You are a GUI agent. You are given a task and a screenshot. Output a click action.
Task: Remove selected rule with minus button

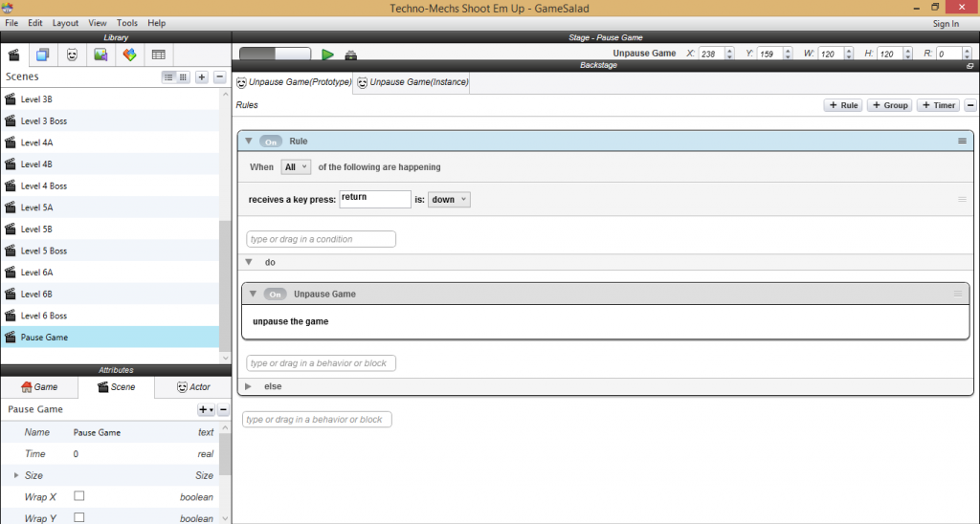point(970,105)
